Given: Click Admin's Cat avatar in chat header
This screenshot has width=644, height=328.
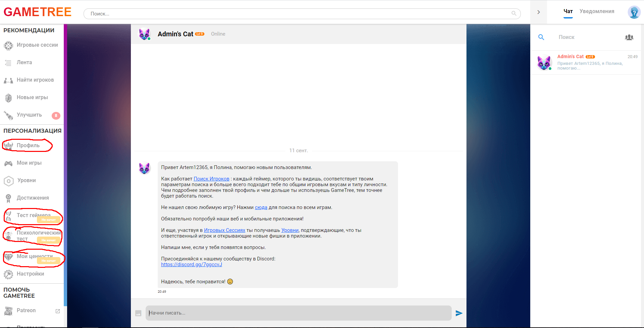Looking at the screenshot, I should click(x=145, y=34).
